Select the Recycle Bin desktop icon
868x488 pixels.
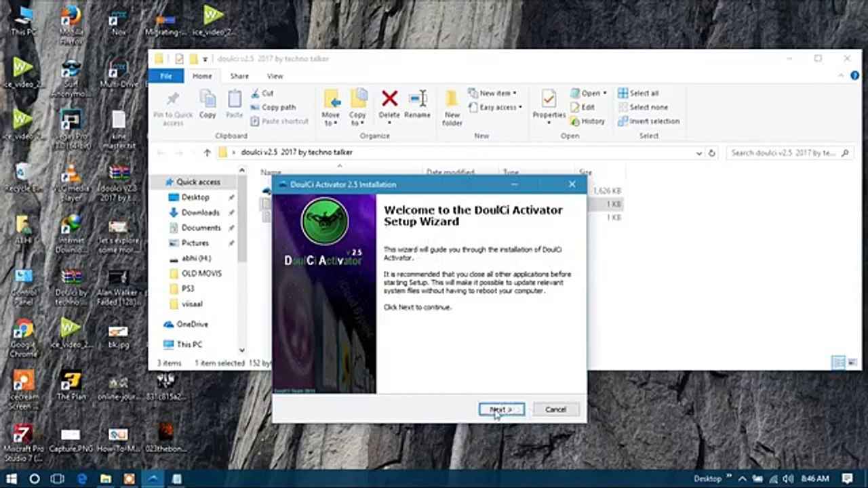point(23,178)
